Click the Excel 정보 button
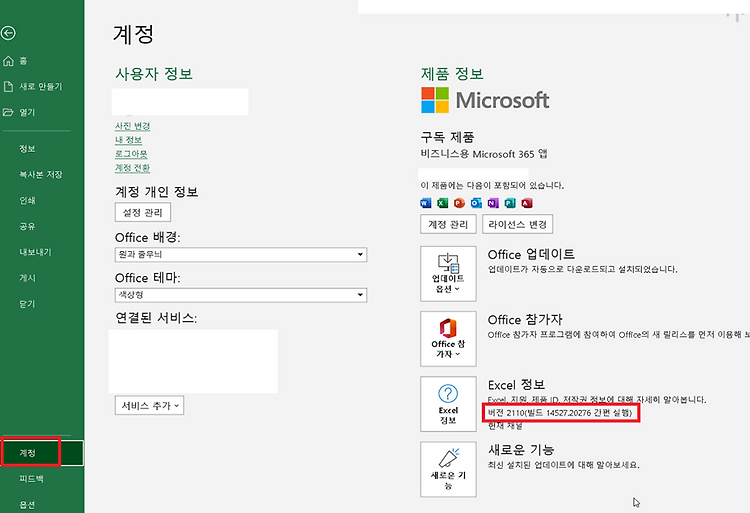Image resolution: width=750 pixels, height=513 pixels. click(x=448, y=404)
